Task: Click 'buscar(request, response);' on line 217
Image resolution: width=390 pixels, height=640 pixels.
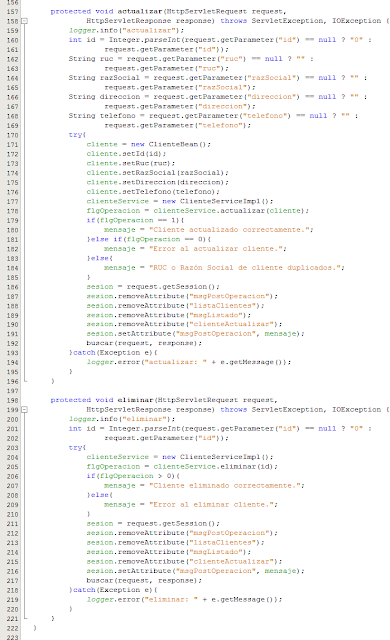Action: point(144,580)
